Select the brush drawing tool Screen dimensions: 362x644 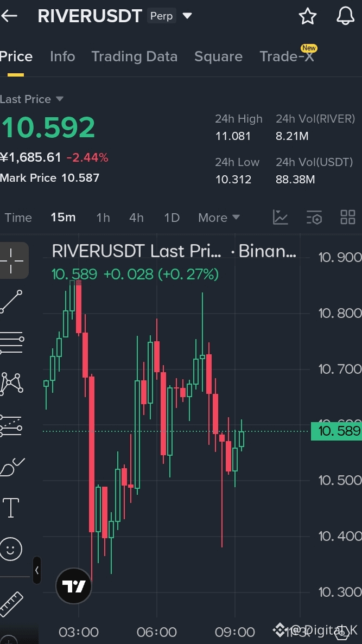(x=11, y=466)
